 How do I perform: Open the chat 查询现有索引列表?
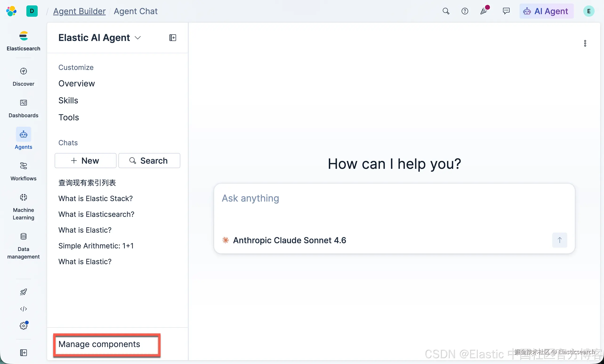click(x=87, y=183)
